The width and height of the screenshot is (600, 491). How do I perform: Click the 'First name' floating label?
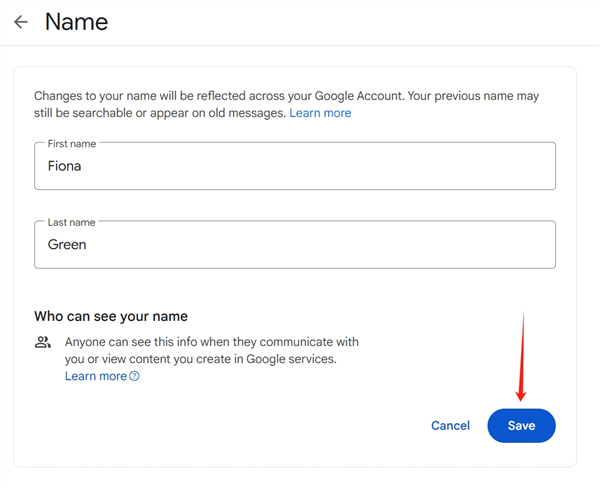pos(72,144)
